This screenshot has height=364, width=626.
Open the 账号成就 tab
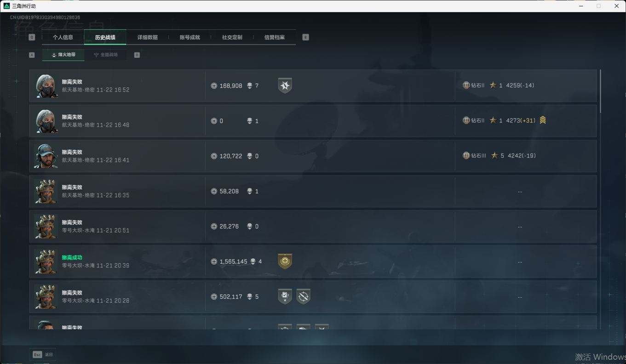click(190, 37)
